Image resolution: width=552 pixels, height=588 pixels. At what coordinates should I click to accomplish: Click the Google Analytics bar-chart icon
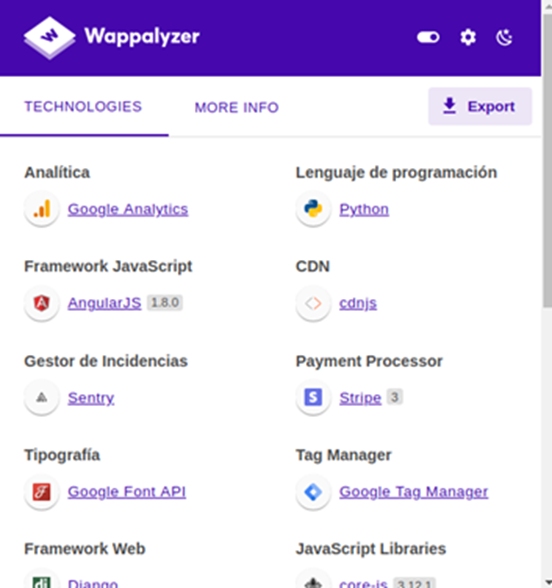[42, 209]
